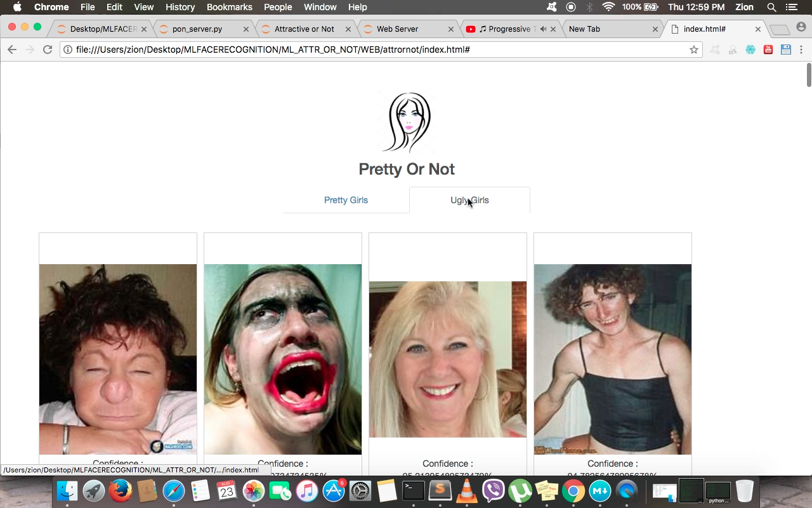Bookmark this page using the star icon

pos(693,50)
